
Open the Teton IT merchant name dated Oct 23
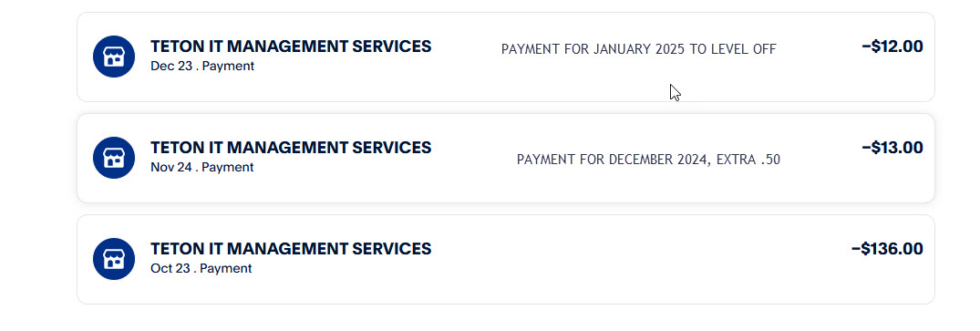291,249
